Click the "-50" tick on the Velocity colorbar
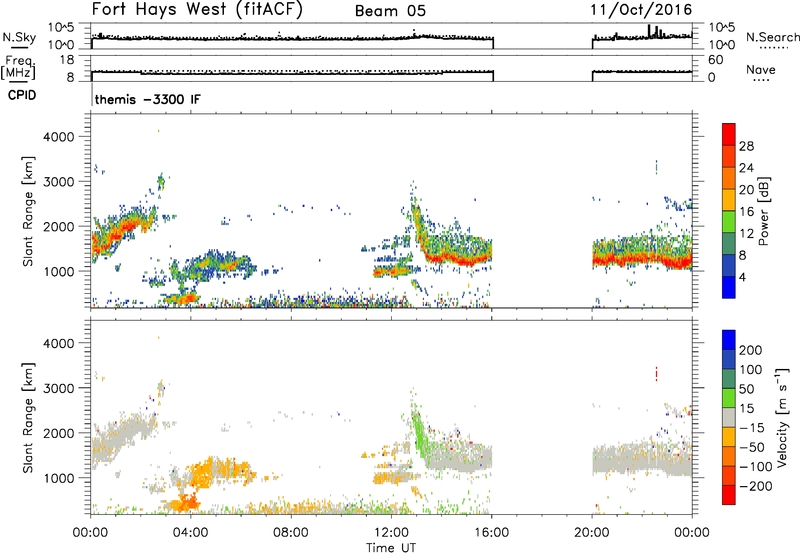 pyautogui.click(x=752, y=447)
